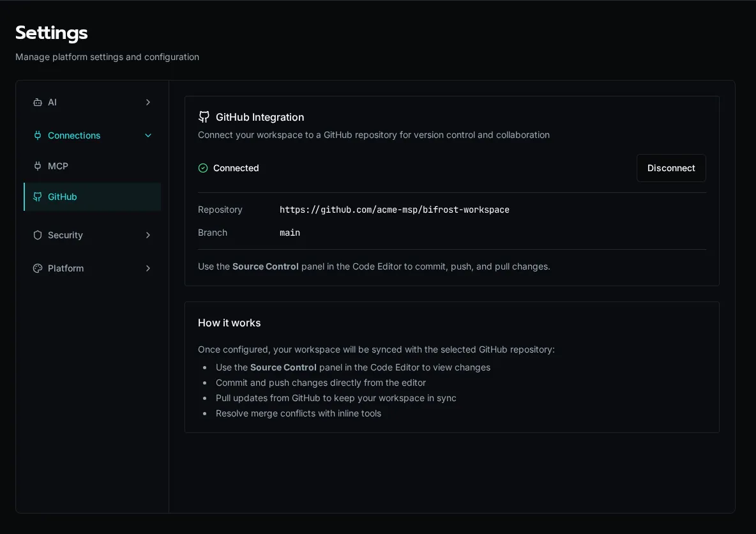Click the Settings page heading

[x=51, y=33]
